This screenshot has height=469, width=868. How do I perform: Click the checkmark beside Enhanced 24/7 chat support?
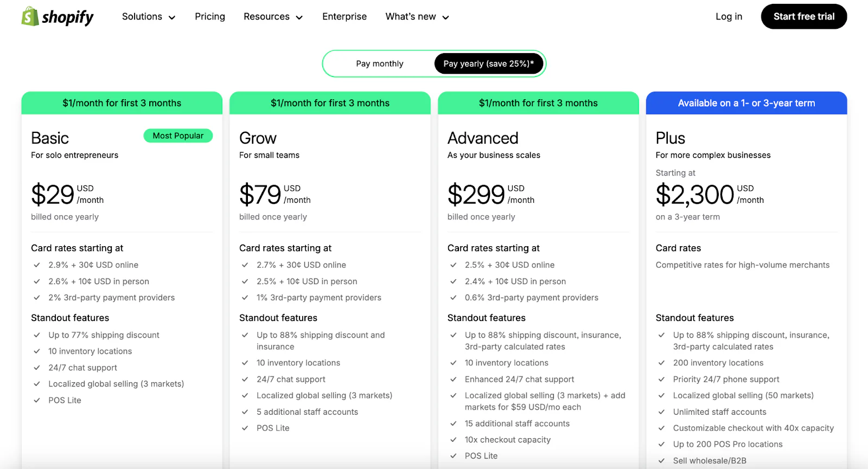(x=453, y=379)
